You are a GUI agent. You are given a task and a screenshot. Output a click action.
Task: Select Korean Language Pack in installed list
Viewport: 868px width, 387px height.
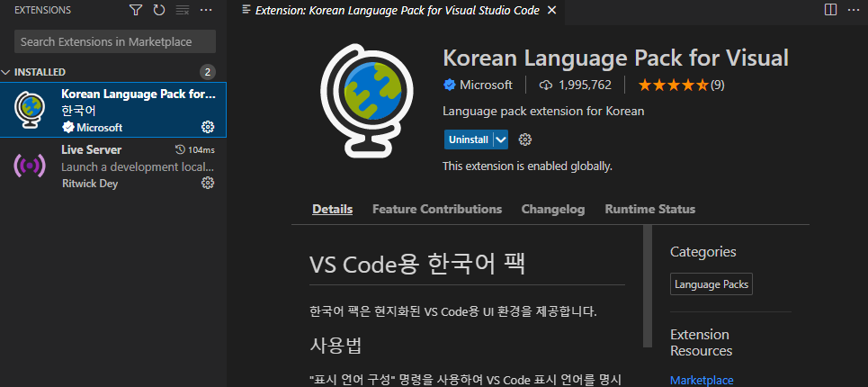113,110
